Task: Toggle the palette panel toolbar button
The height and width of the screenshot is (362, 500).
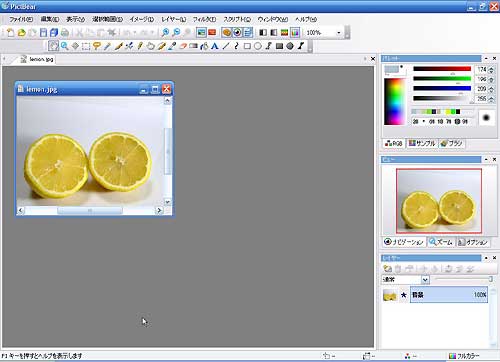Action: tap(227, 33)
